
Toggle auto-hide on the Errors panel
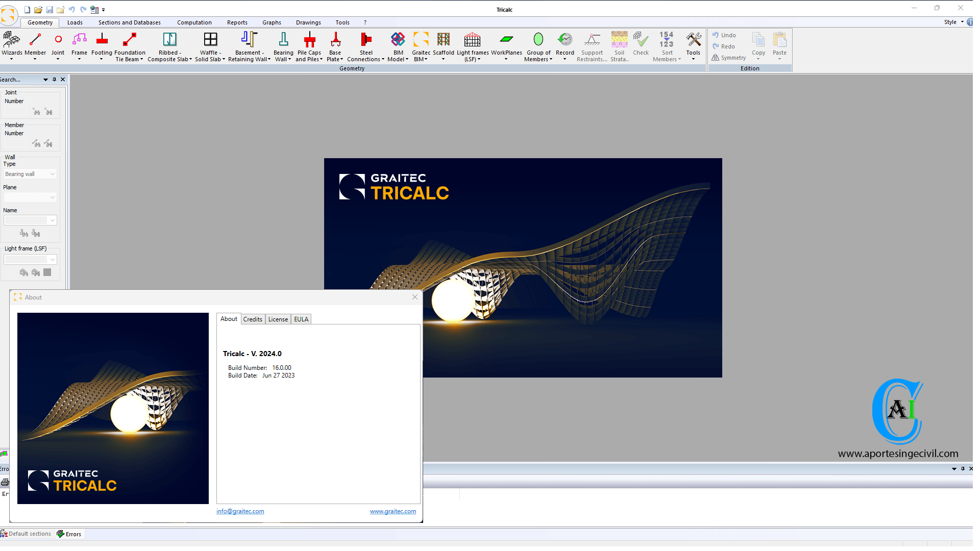click(x=962, y=468)
